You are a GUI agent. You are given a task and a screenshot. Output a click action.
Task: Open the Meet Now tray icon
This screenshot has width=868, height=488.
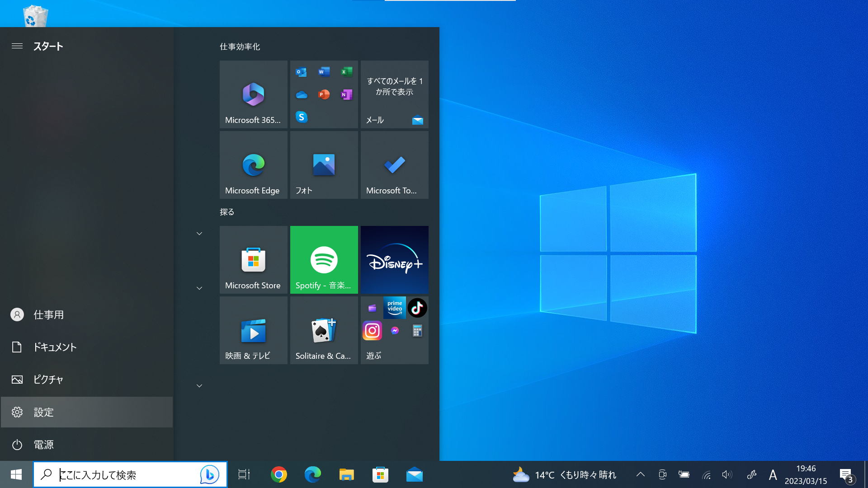pos(662,474)
